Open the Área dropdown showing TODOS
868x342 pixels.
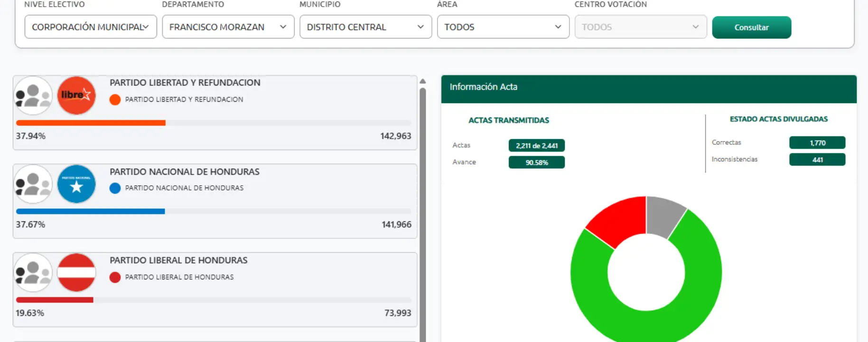click(x=503, y=27)
